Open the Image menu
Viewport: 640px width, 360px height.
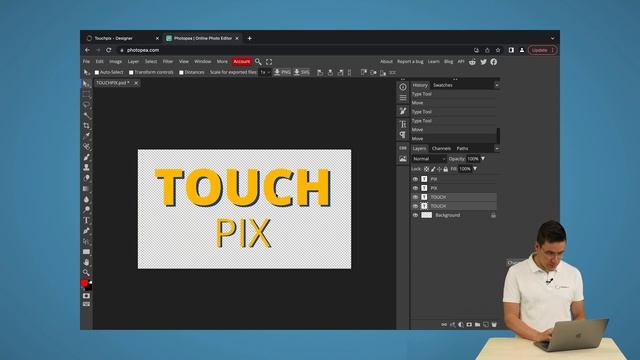pos(115,62)
